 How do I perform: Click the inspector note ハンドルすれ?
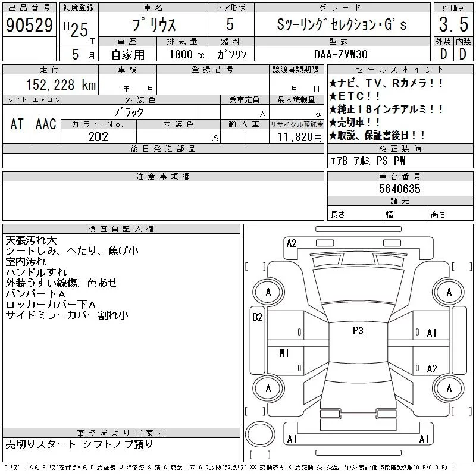tap(36, 272)
